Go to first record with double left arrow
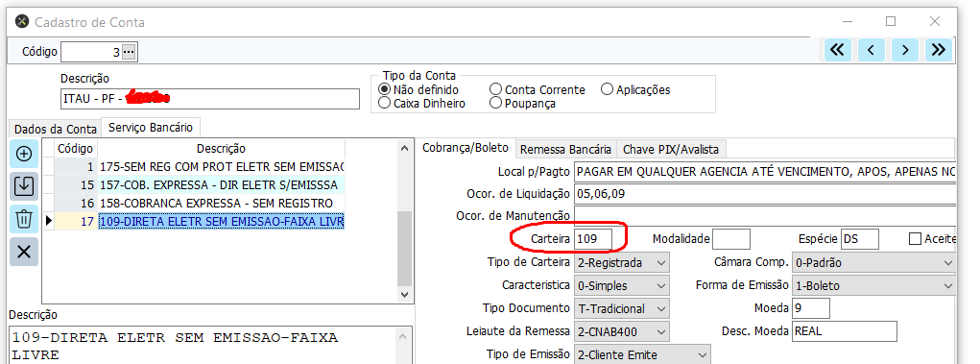 [838, 49]
